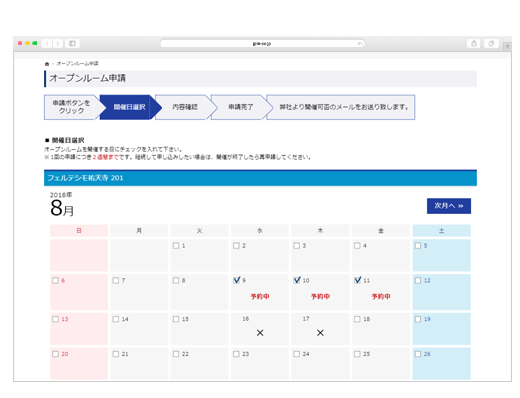This screenshot has height=398, width=520.
Task: Select the 内容確認 step in progress bar
Action: (185, 107)
